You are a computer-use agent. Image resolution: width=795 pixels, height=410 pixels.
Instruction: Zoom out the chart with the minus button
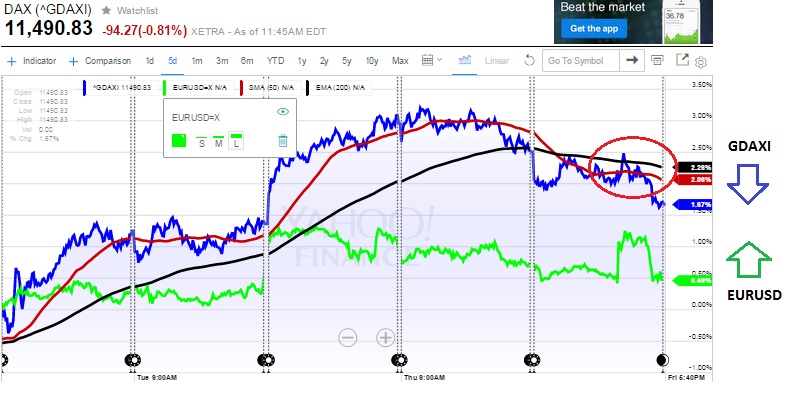(348, 337)
